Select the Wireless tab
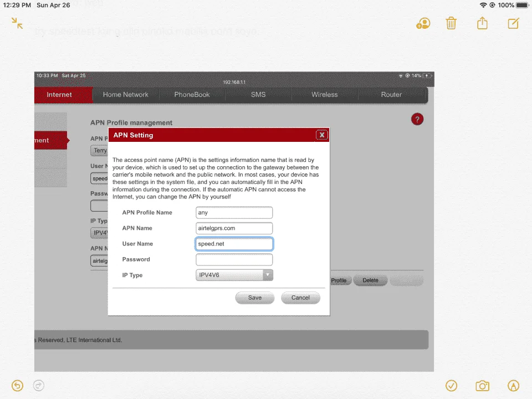This screenshot has height=399, width=532. point(325,95)
